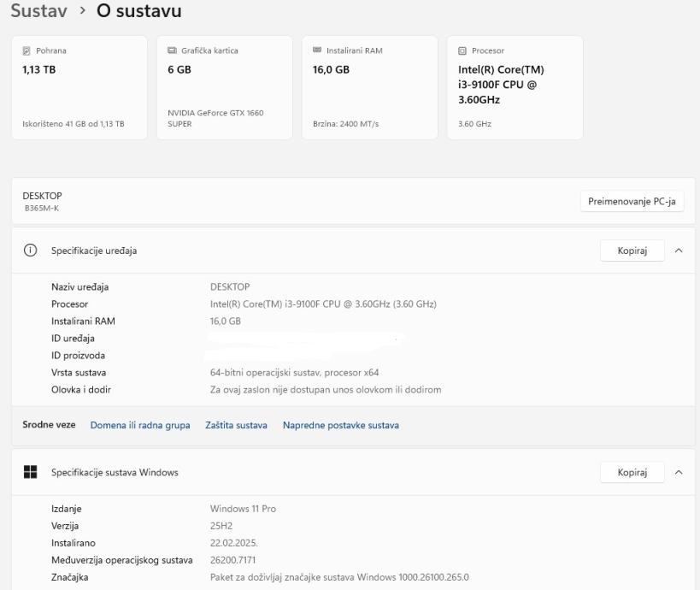Click the Procesor card icon

(462, 51)
